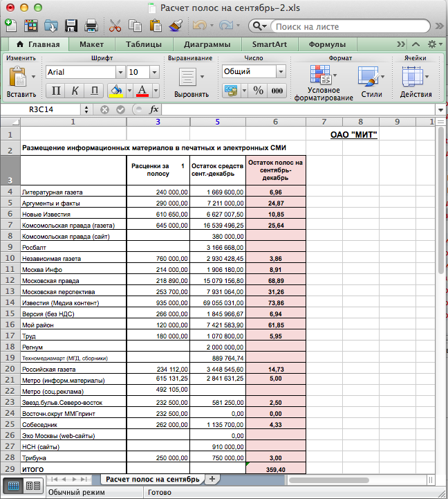Open the Выровнять alignment icon
The width and height of the screenshot is (448, 499).
[187, 77]
